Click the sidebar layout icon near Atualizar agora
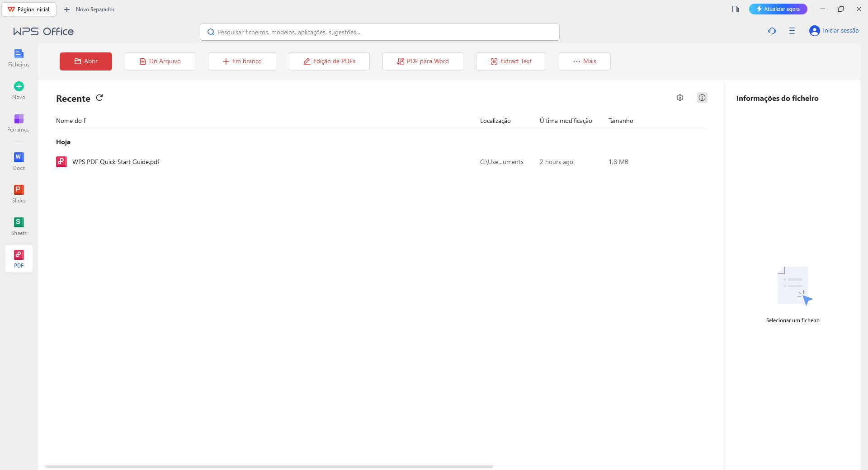Image resolution: width=868 pixels, height=470 pixels. (x=736, y=9)
